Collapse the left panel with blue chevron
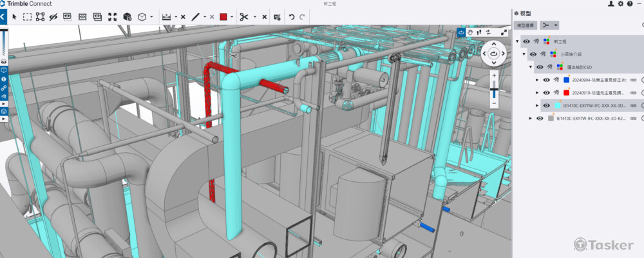The width and height of the screenshot is (644, 258). click(x=3, y=17)
